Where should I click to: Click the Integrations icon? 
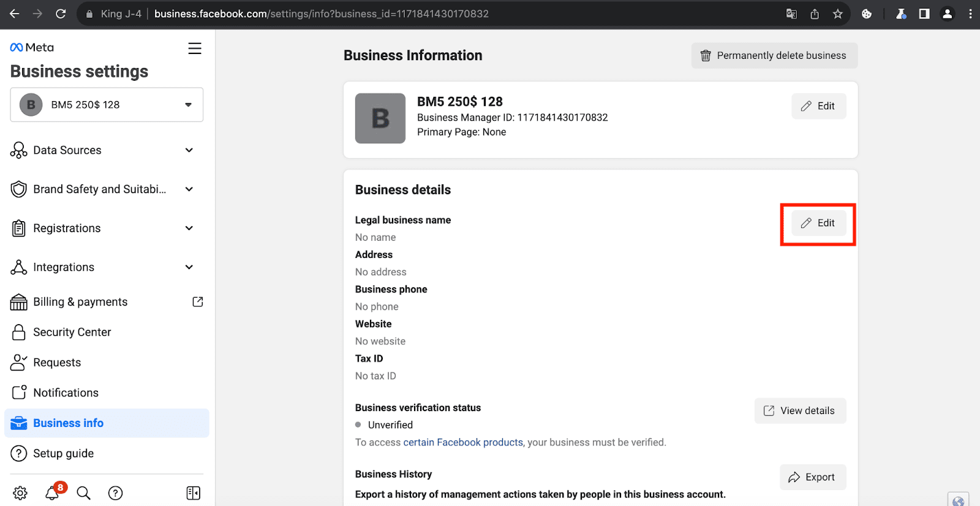point(19,267)
